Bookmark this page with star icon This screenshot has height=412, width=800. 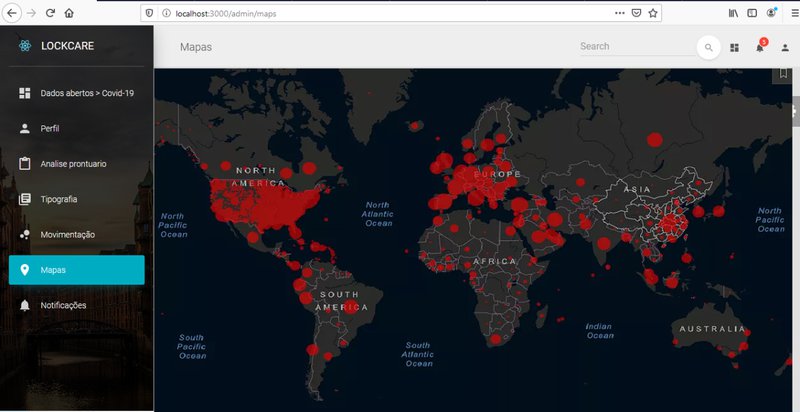(x=653, y=13)
